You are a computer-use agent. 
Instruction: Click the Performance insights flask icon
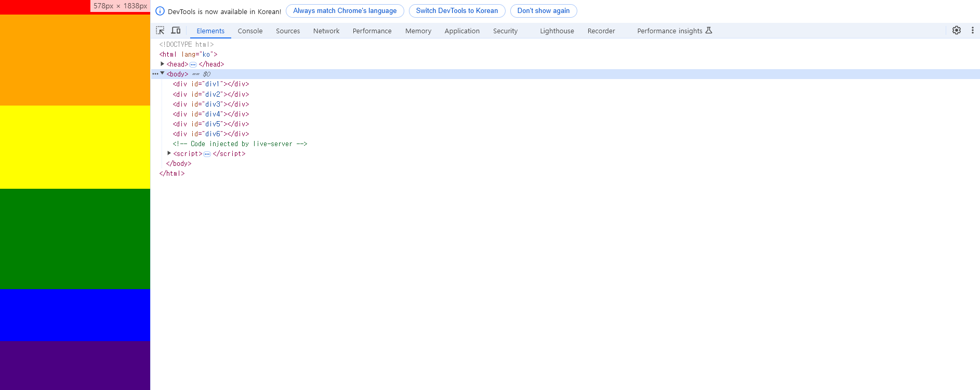click(x=709, y=31)
